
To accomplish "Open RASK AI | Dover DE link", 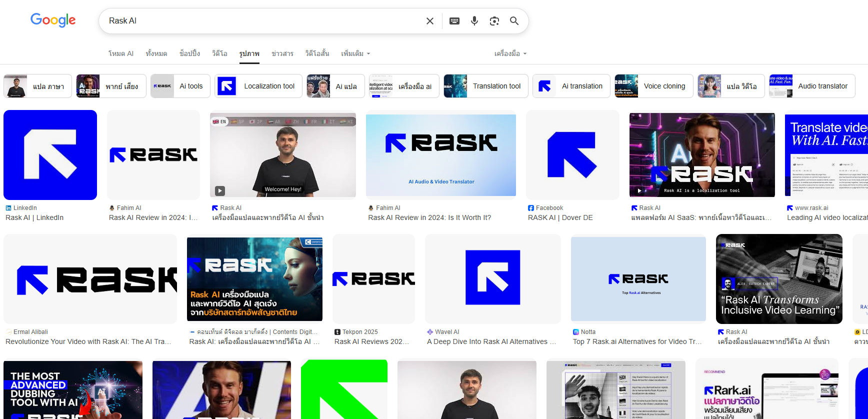I will point(560,217).
